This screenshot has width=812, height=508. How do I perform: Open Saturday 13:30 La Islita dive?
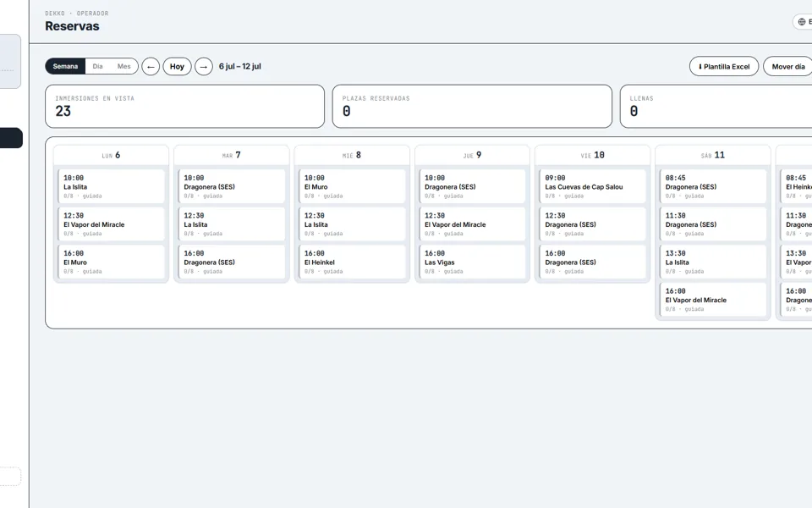click(x=713, y=262)
